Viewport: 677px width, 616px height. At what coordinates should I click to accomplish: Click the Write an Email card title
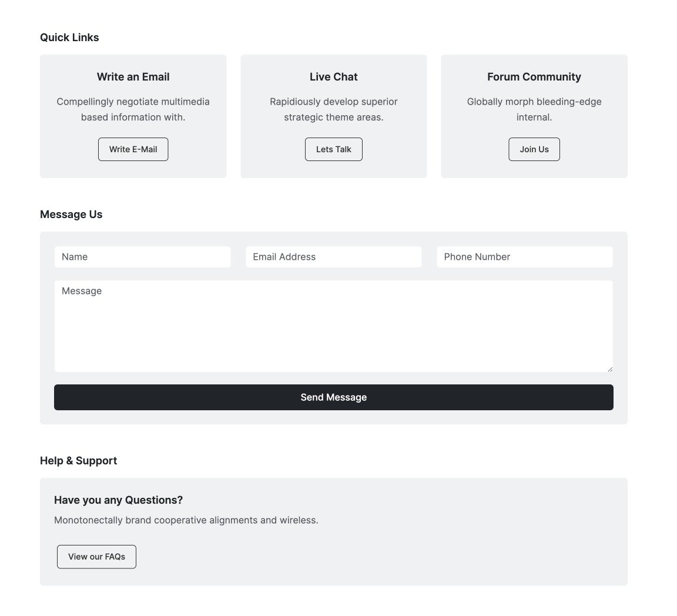pos(133,76)
